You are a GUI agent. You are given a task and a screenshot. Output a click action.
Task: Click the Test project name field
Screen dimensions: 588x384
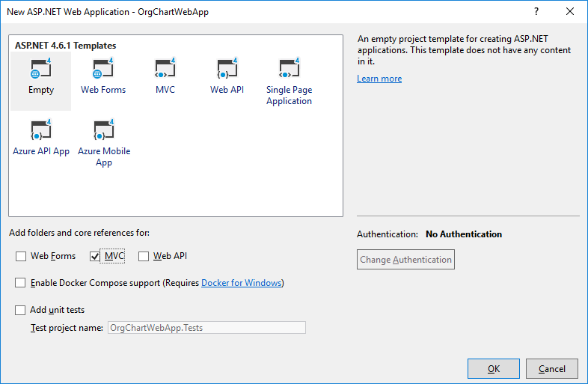(x=206, y=328)
